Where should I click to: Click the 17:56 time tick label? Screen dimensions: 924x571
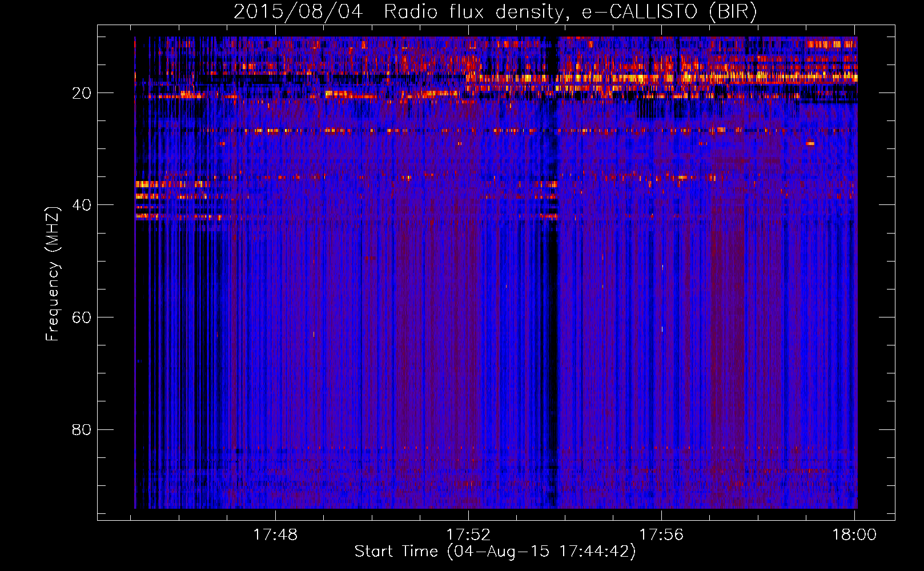[661, 534]
